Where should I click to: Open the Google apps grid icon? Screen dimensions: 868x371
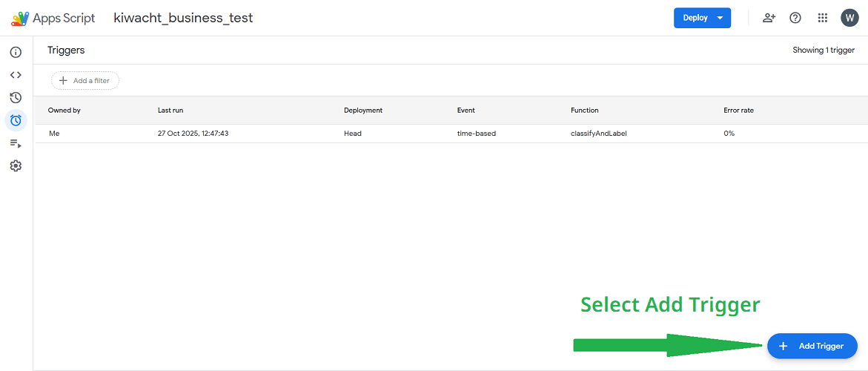point(822,18)
